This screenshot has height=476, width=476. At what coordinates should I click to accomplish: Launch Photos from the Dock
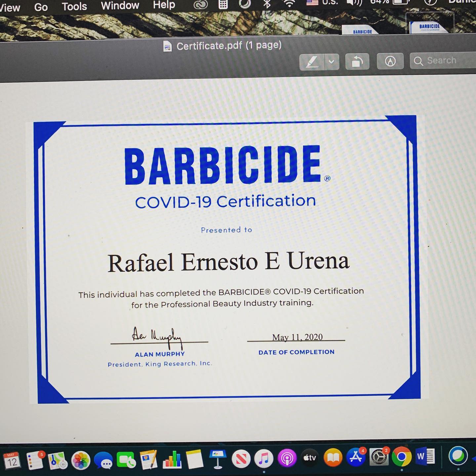[x=81, y=460]
